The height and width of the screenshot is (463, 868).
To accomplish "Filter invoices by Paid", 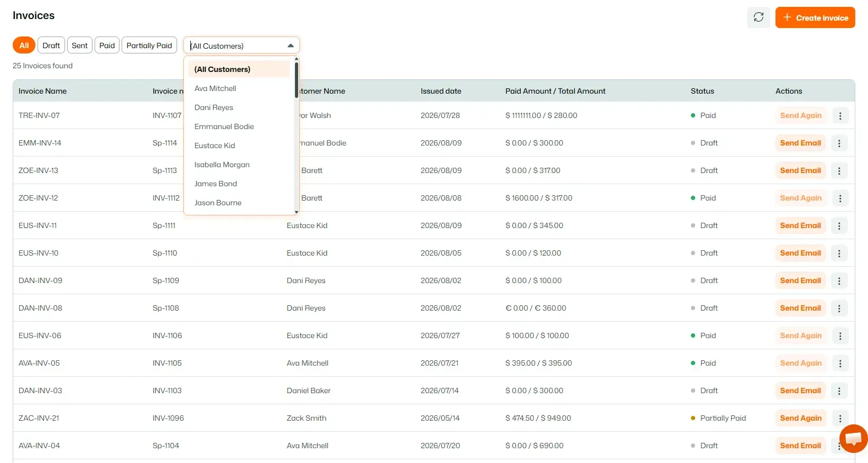I will point(107,46).
